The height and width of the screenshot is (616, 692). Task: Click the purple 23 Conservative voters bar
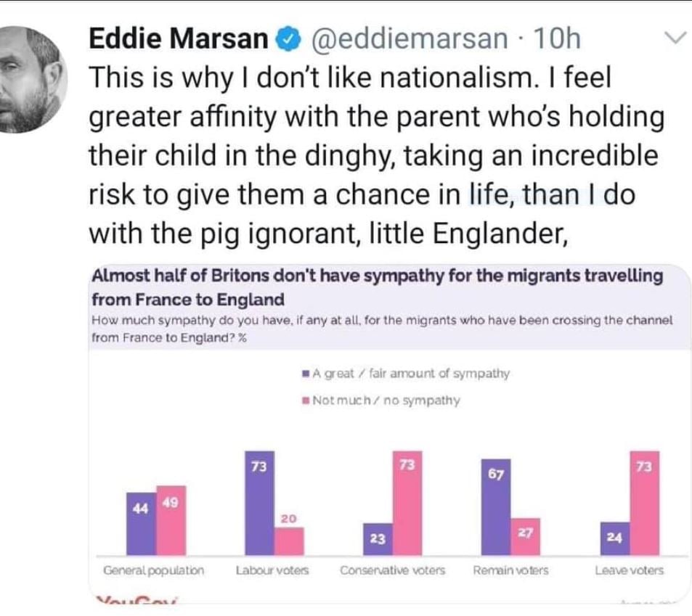tap(378, 539)
